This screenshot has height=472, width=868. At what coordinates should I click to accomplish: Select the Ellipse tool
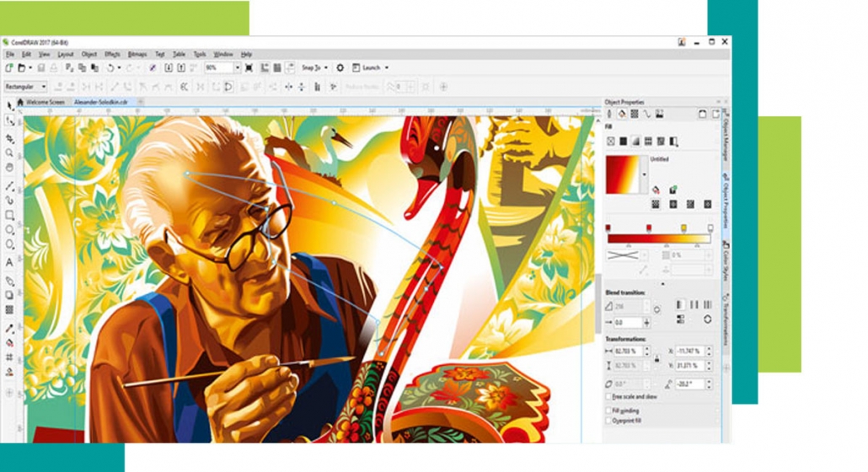pos(9,229)
